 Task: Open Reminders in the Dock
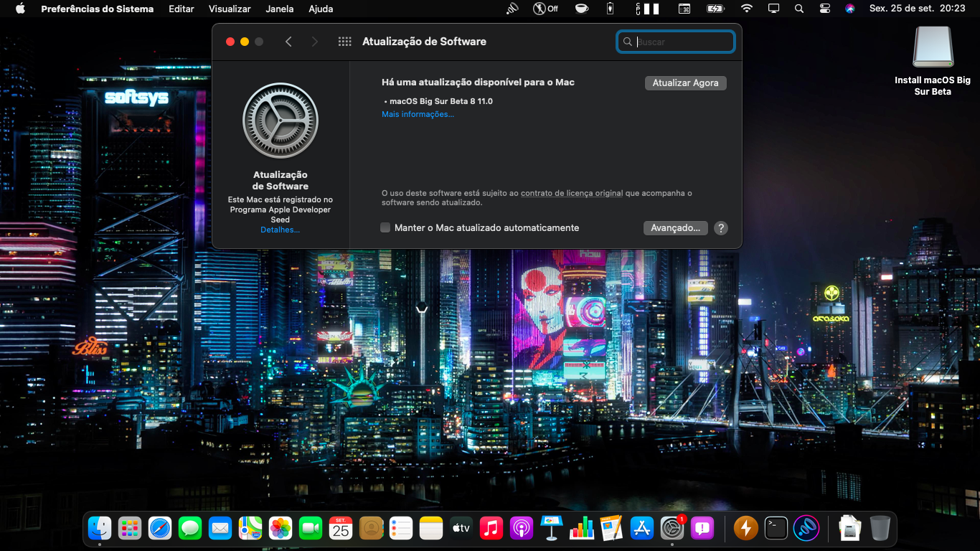pos(401,529)
